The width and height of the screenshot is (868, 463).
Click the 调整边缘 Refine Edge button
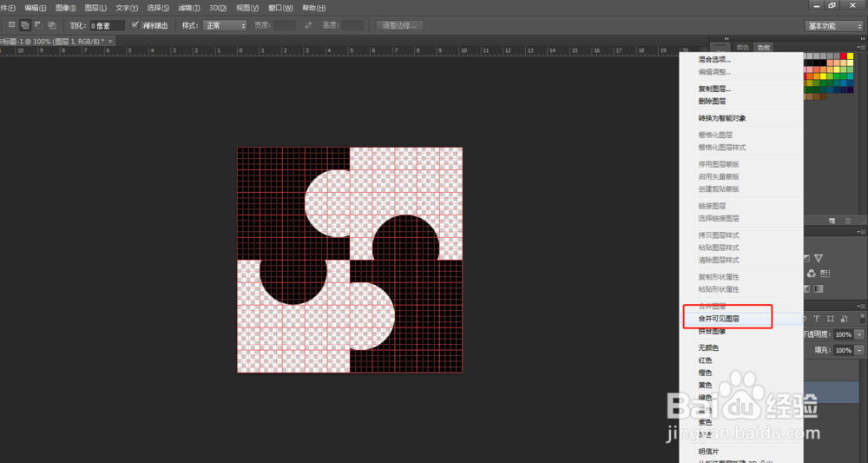tap(399, 25)
